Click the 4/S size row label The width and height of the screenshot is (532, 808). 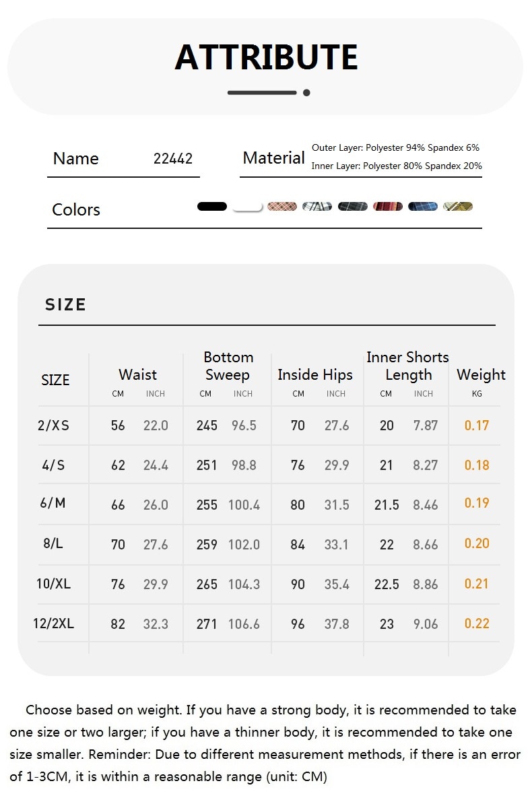53,465
